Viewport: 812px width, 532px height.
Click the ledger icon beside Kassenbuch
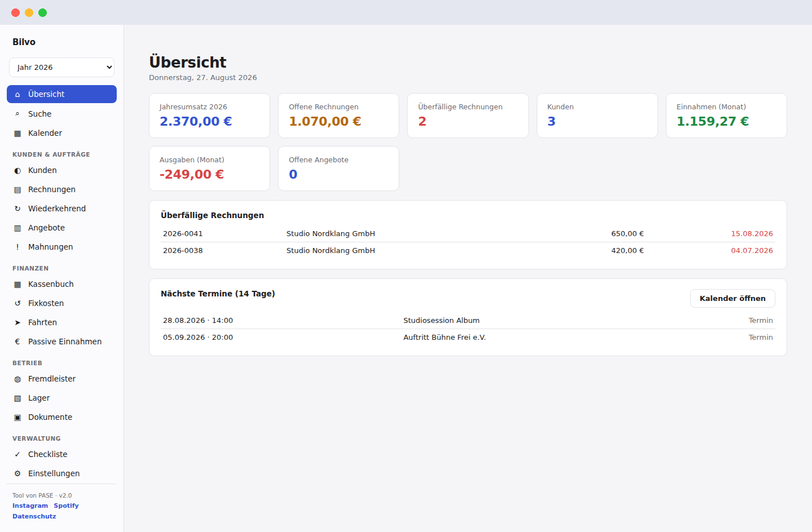17,285
